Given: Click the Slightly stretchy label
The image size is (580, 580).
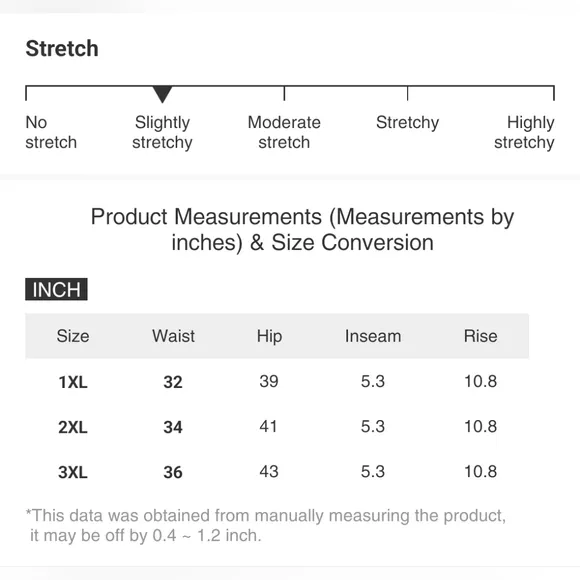Looking at the screenshot, I should [x=162, y=132].
